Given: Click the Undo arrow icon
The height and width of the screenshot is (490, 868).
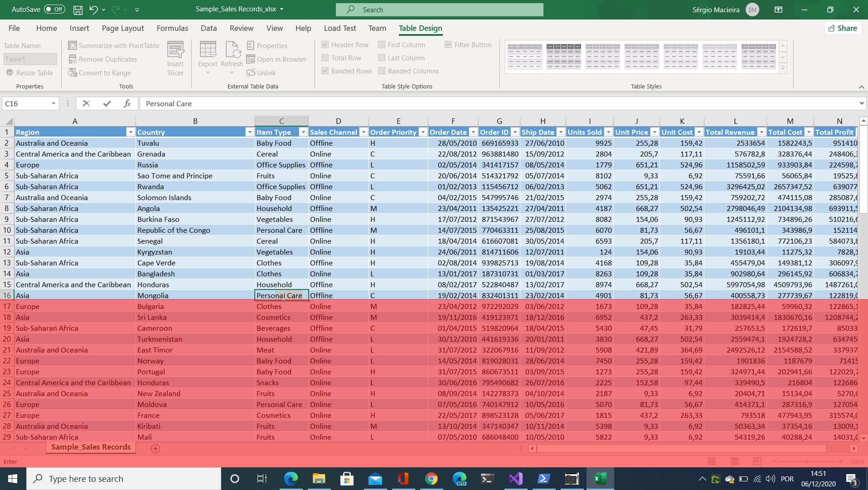Looking at the screenshot, I should (93, 10).
